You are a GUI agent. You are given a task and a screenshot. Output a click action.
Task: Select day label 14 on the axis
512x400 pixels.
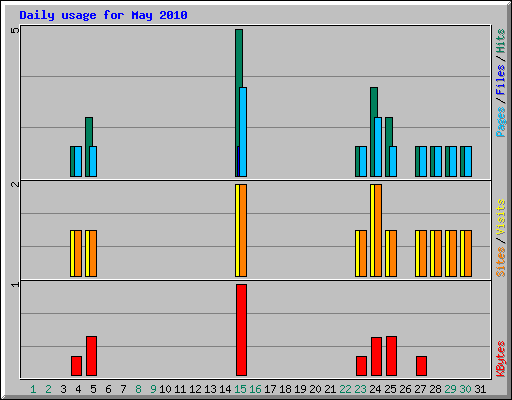pos(225,389)
